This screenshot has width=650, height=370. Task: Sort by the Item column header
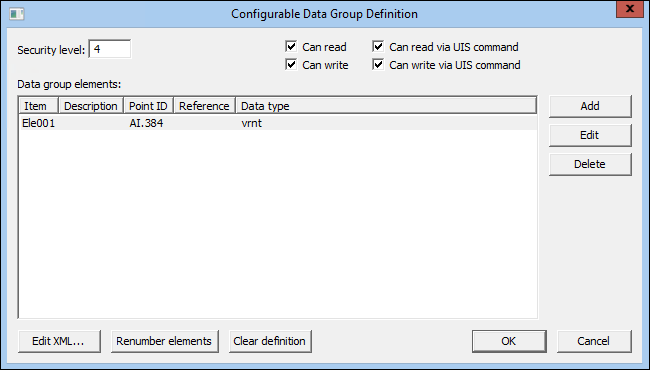coord(39,106)
